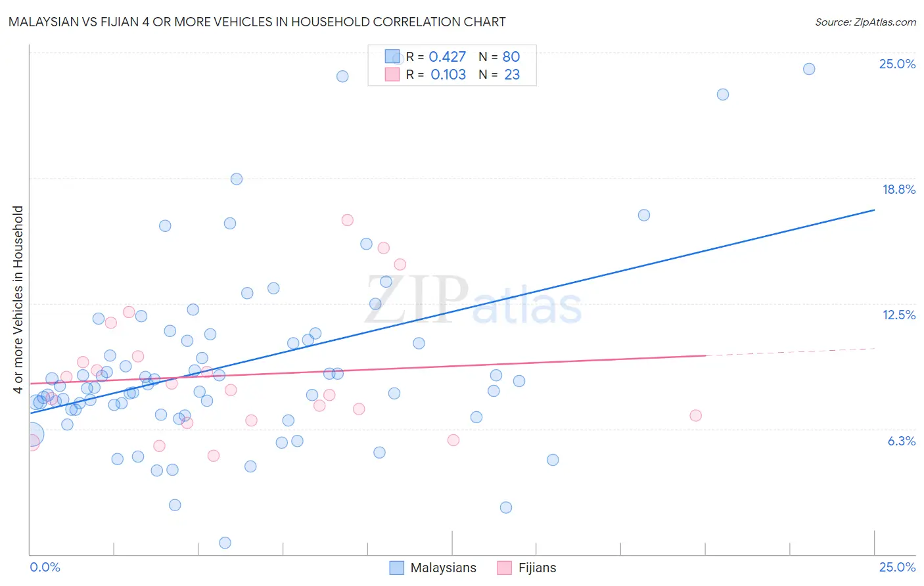The height and width of the screenshot is (586, 924).
Task: Click the large blue bubble at the far left
Action: coord(32,434)
